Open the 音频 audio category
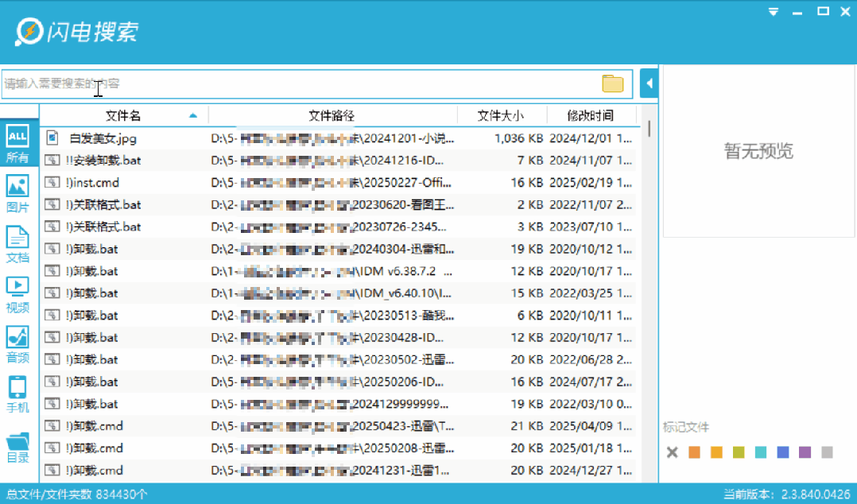Viewport: 857px width, 504px height. point(17,345)
